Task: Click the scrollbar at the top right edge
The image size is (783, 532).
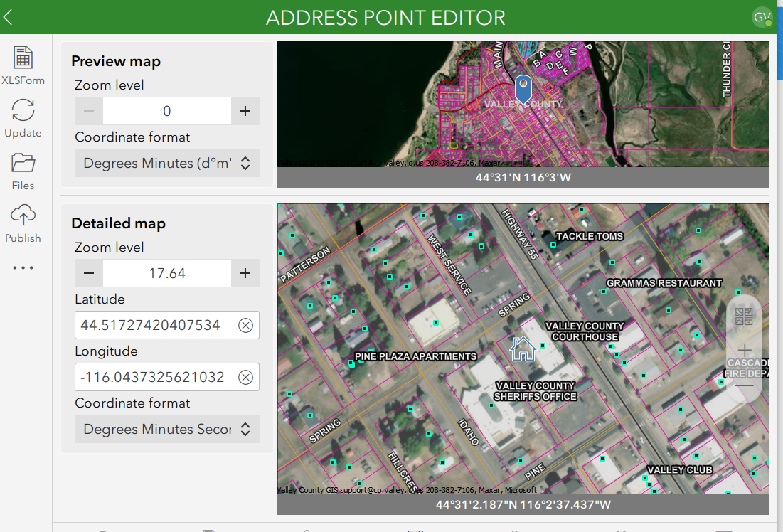Action: point(779,53)
